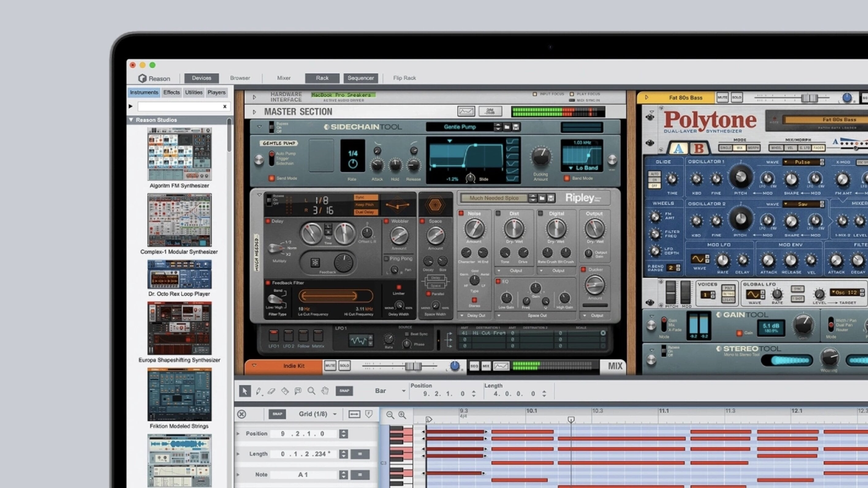
Task: Select the Magnifying glass tool
Action: (x=311, y=391)
